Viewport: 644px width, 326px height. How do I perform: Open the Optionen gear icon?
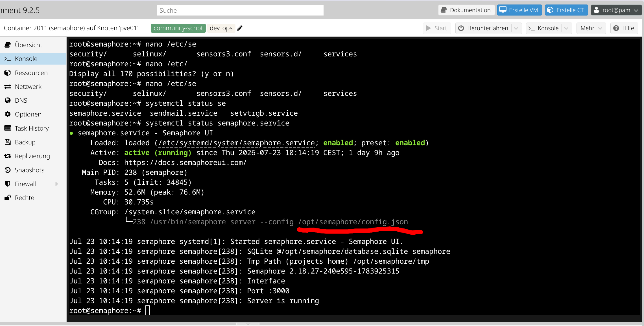(8, 114)
